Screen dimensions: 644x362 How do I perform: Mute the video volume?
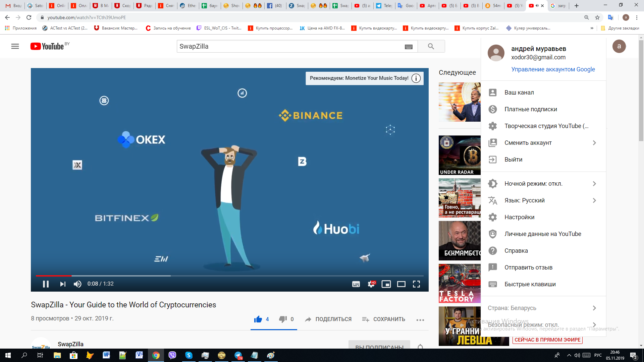click(77, 284)
